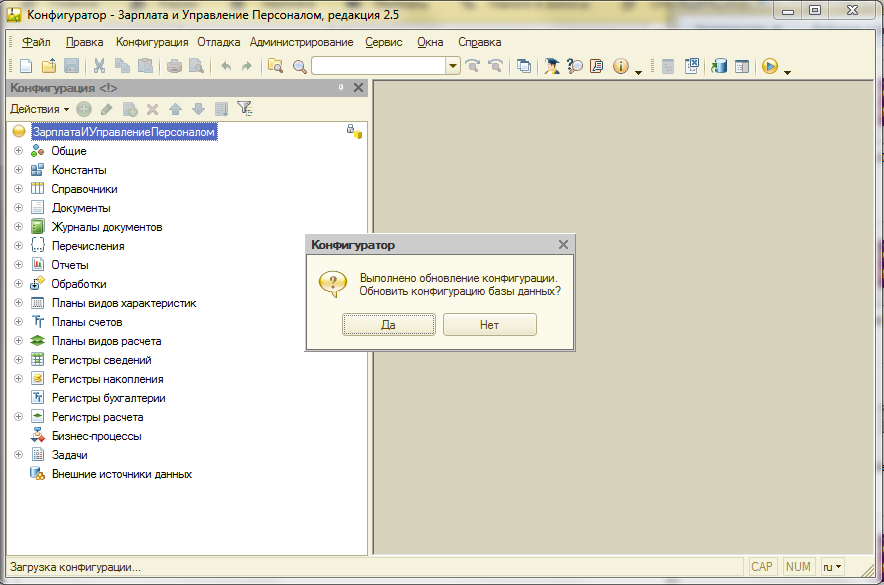This screenshot has width=884, height=585.
Task: Expand the Общие tree node
Action: tap(19, 150)
